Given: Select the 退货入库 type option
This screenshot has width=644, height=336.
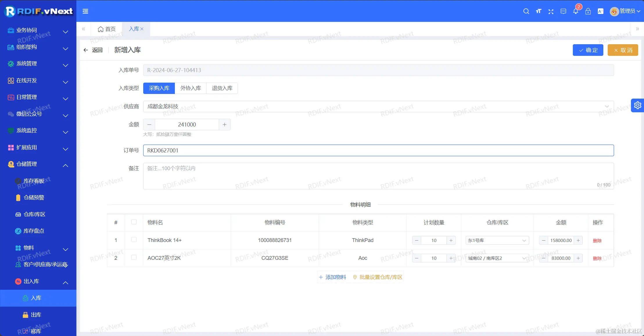Looking at the screenshot, I should [x=222, y=88].
